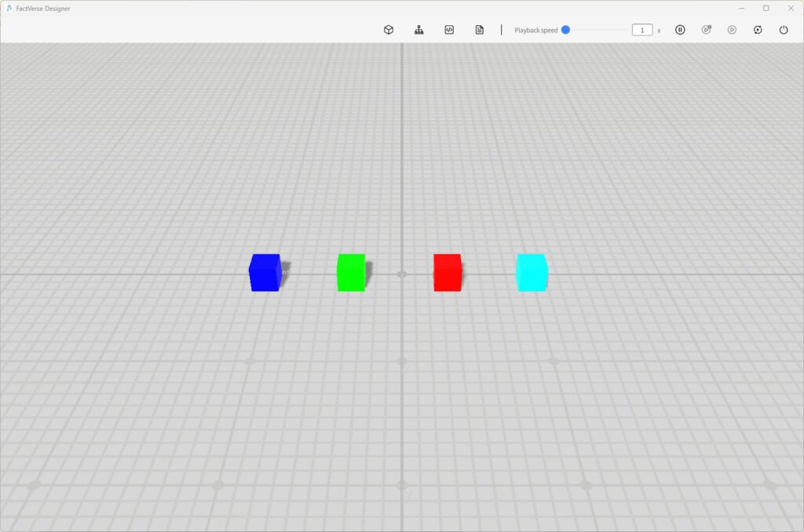The image size is (804, 532).
Task: Open the node hierarchy view
Action: (x=418, y=29)
